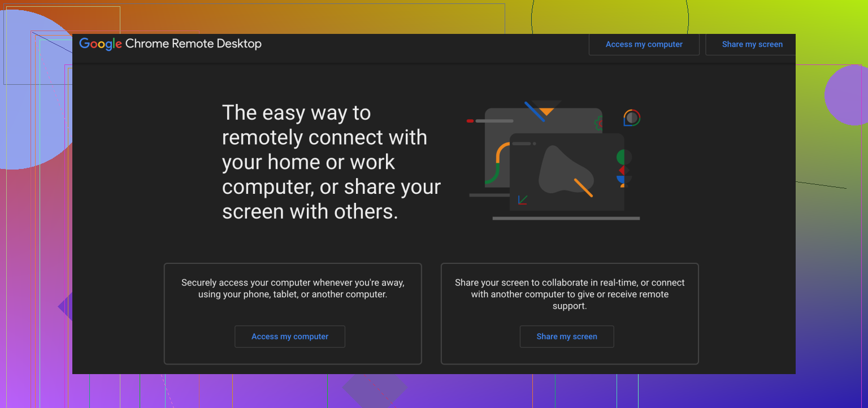
Task: Select the headline "The easy way to" text
Action: point(296,113)
